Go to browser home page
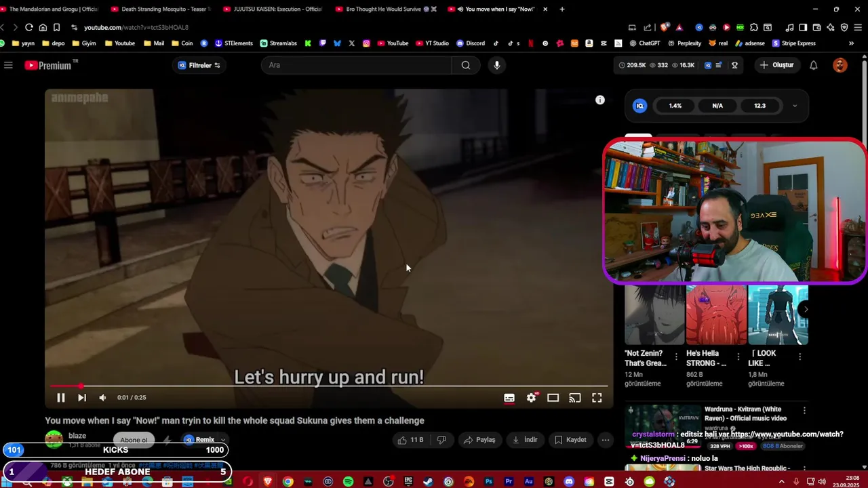 [43, 27]
